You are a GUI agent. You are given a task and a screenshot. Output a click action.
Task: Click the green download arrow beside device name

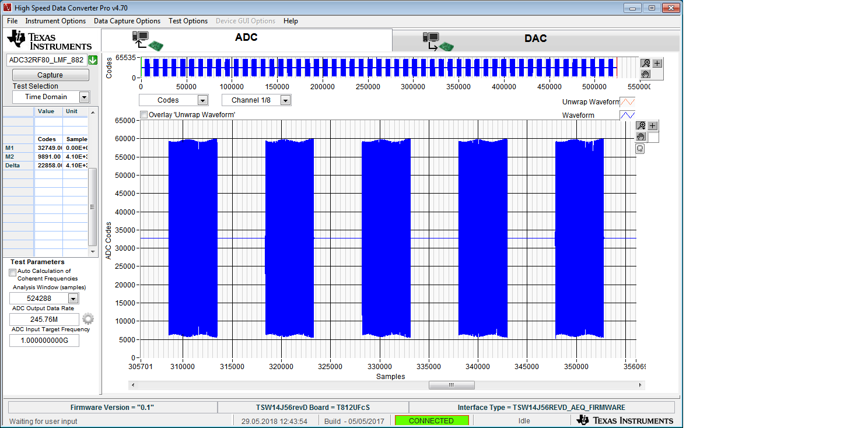click(93, 60)
